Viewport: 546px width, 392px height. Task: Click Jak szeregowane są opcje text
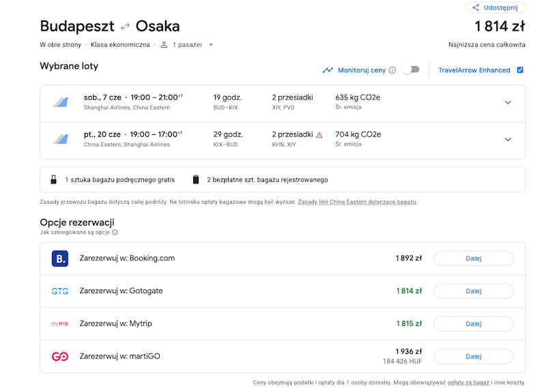tap(75, 232)
